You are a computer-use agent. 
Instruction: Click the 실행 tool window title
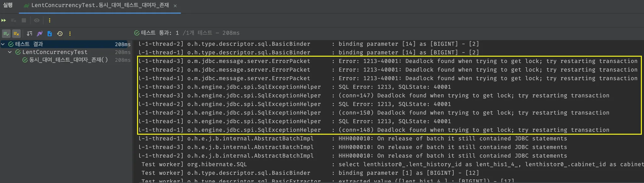tap(8, 5)
